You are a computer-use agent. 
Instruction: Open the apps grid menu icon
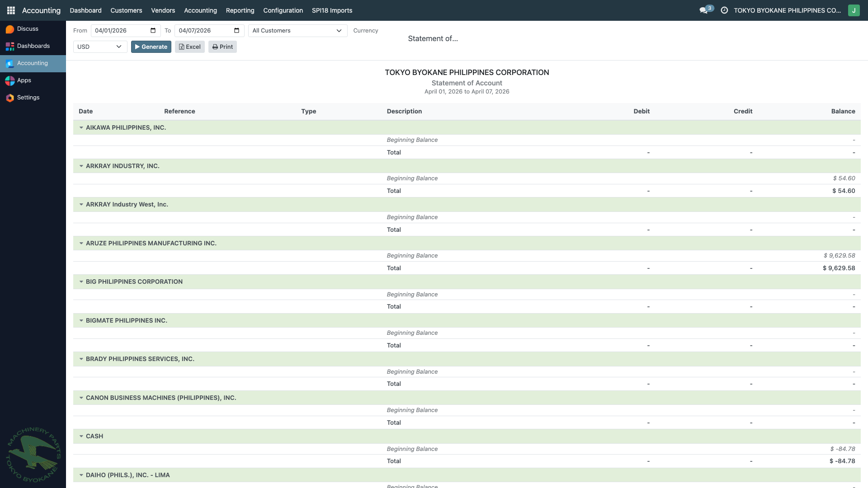(x=11, y=10)
